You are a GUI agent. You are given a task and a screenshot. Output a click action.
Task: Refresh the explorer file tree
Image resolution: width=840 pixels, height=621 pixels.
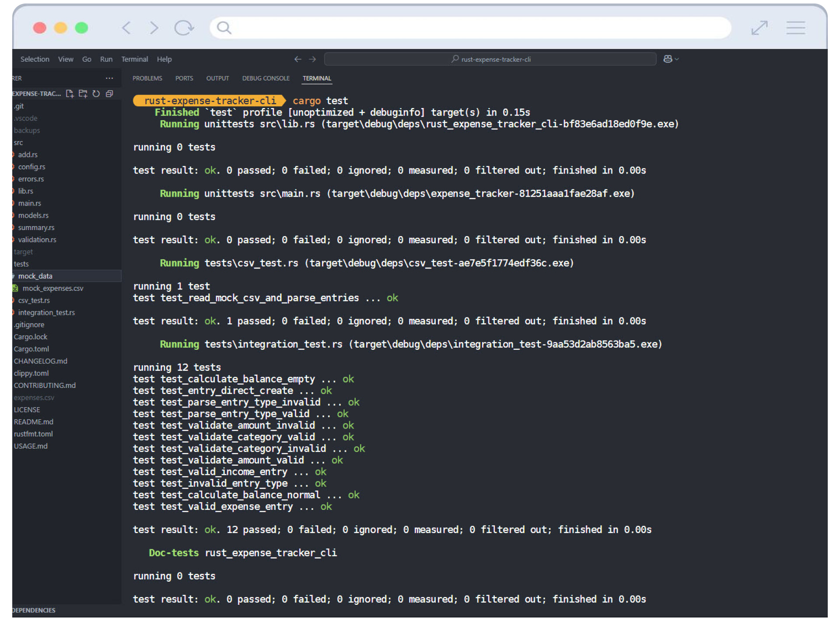click(x=96, y=94)
